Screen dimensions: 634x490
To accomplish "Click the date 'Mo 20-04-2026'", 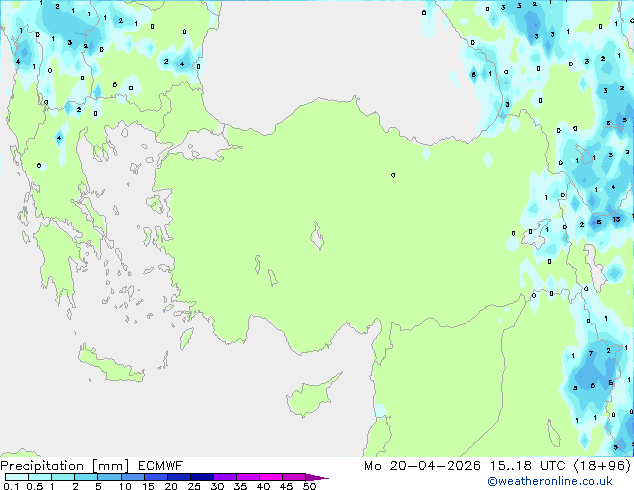I will [422, 466].
